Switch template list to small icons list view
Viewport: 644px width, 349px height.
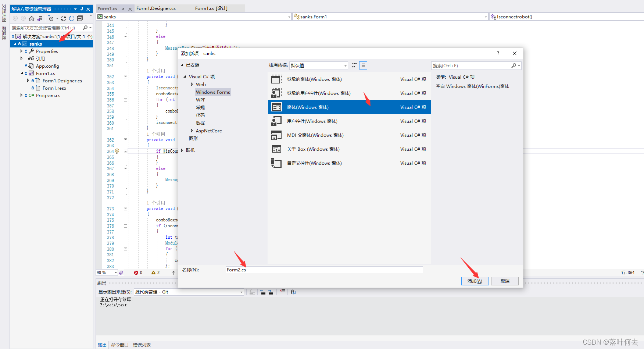[x=363, y=65]
